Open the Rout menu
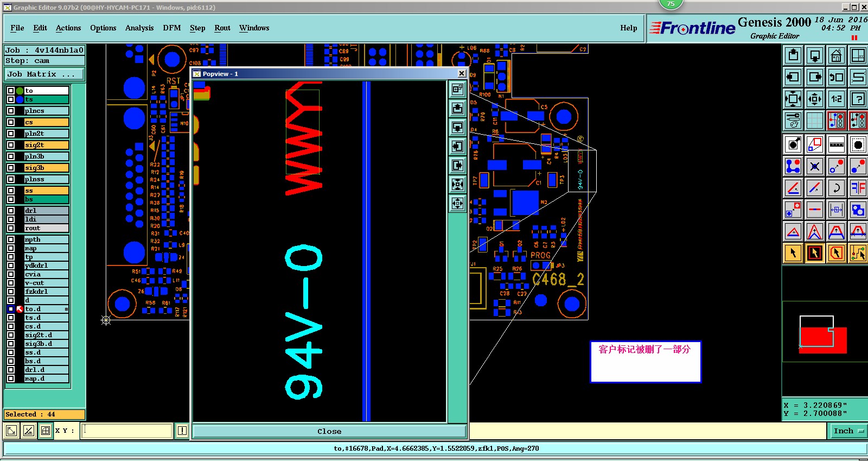 coord(222,28)
